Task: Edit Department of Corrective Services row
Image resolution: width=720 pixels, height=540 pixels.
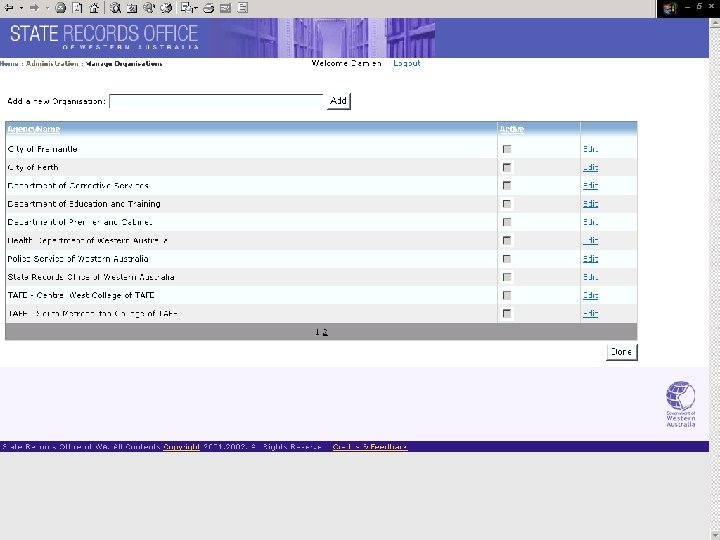Action: click(591, 186)
